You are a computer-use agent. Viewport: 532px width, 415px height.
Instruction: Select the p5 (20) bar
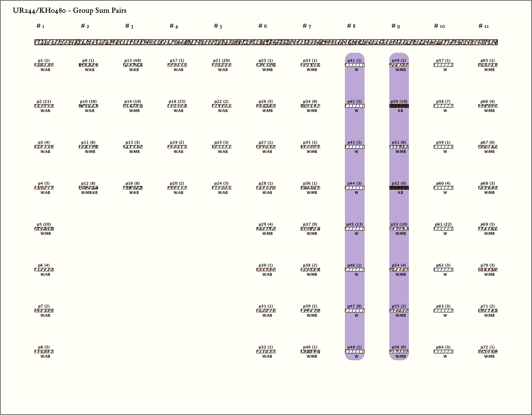click(44, 229)
